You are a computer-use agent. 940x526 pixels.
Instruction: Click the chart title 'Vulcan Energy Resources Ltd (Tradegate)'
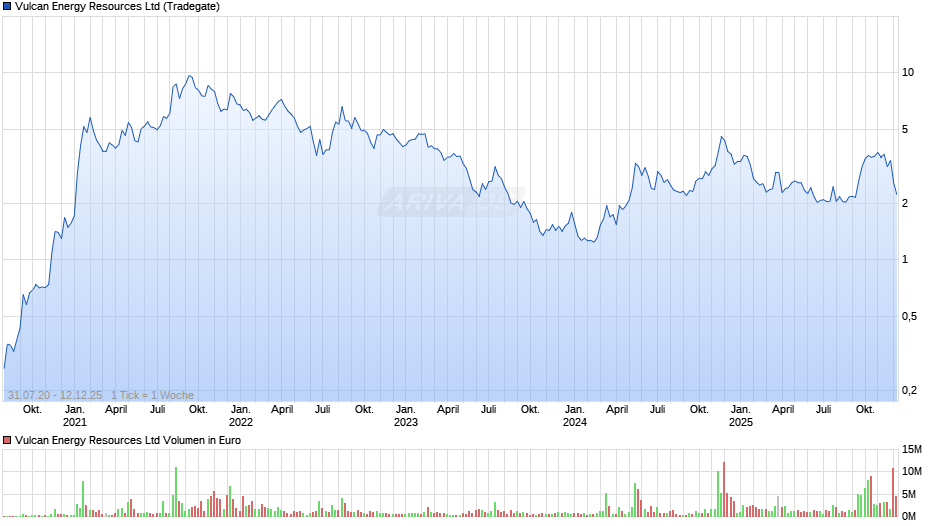point(118,7)
